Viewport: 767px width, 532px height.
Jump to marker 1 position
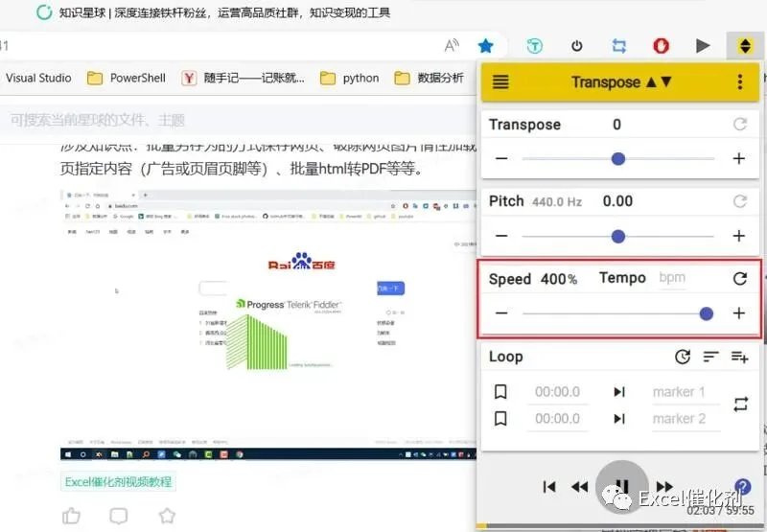(x=619, y=392)
